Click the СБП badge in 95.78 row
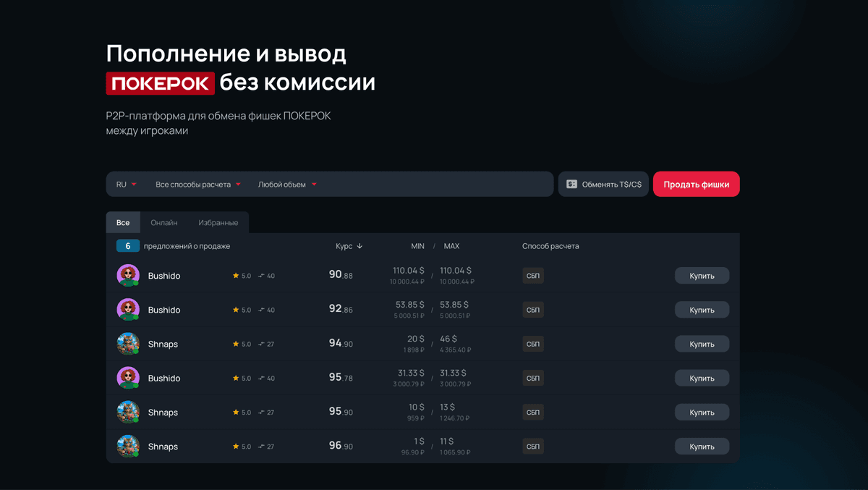 coord(533,378)
